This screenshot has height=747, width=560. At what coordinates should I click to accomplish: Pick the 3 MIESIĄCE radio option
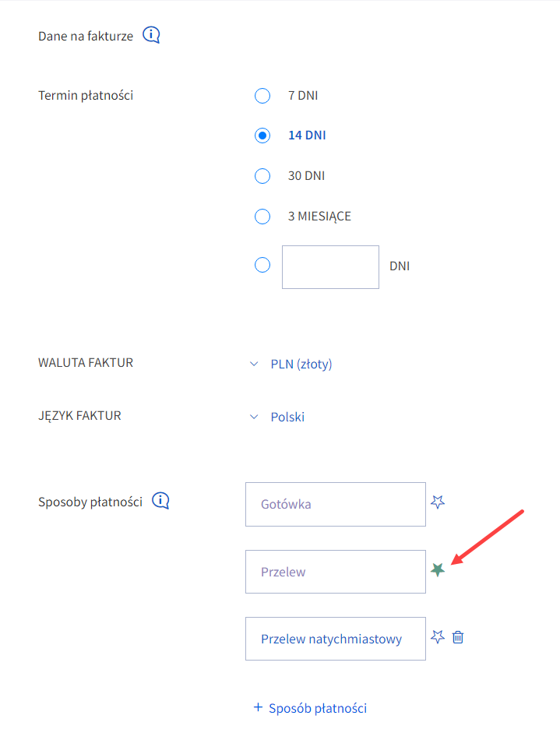click(262, 217)
